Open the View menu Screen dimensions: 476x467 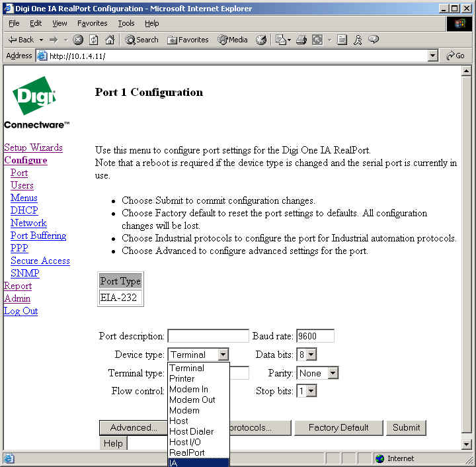point(59,23)
